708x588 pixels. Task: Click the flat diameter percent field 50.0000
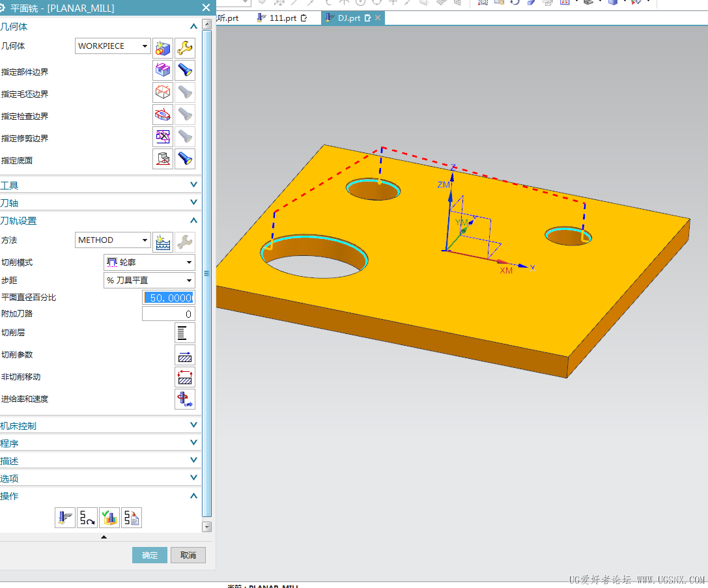(x=169, y=298)
